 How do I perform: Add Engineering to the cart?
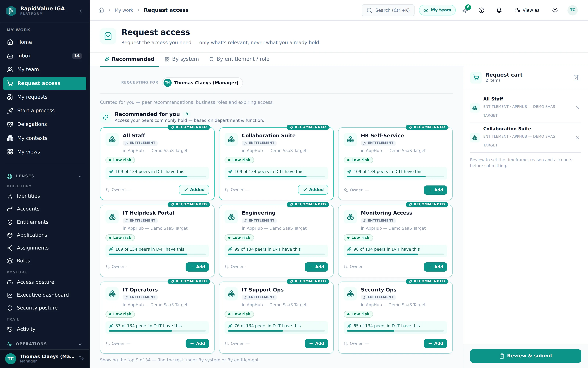tap(316, 267)
